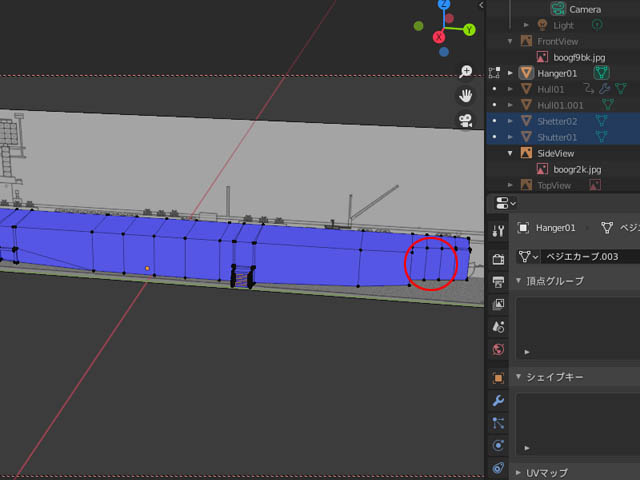Screen dimensions: 640x480
Task: Open the mesh data browse dropdown
Action: pos(528,257)
